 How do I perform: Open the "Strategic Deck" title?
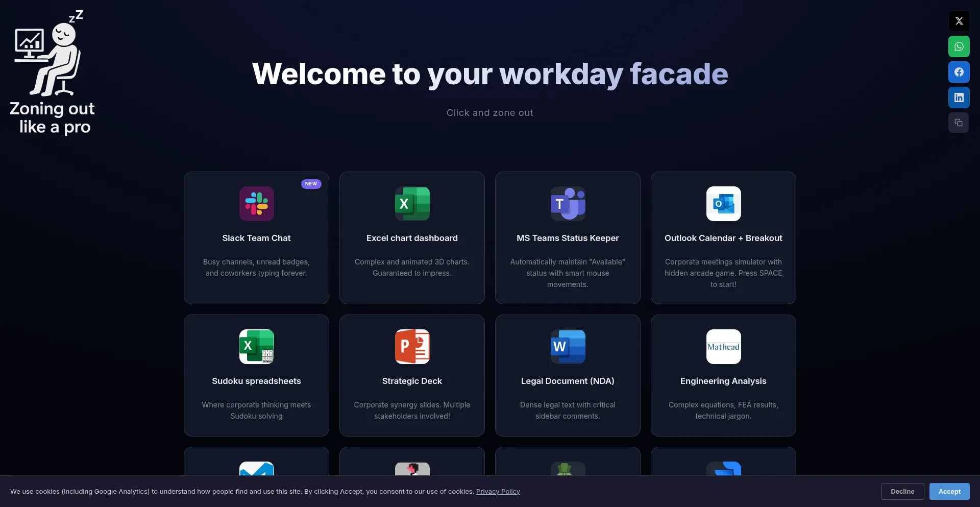(x=412, y=381)
